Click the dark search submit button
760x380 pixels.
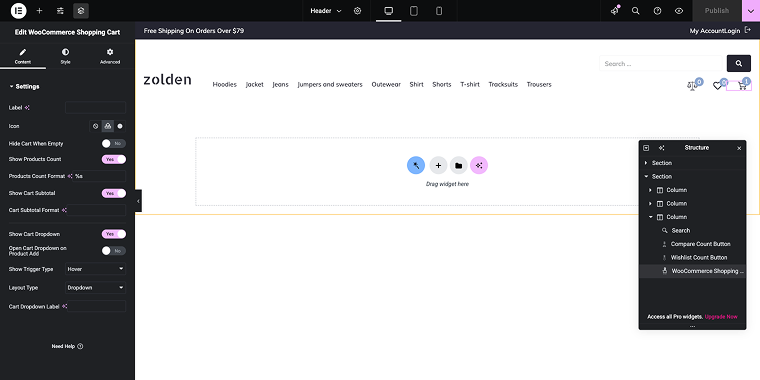(739, 63)
